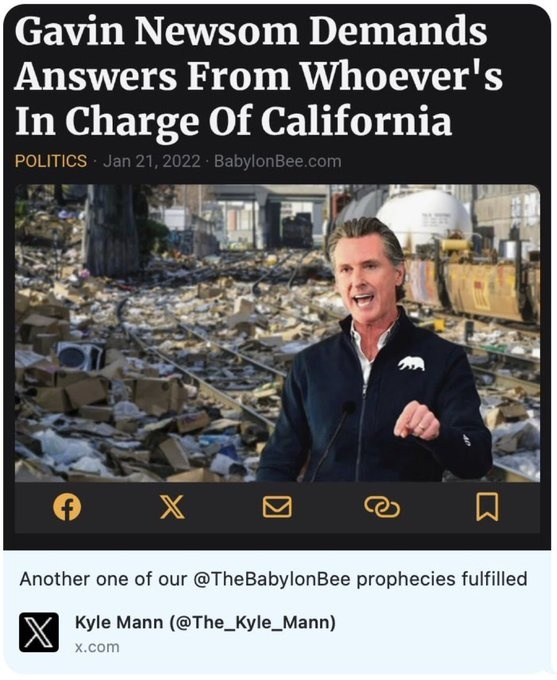Share the article via the email icon
Image resolution: width=557 pixels, height=680 pixels.
pos(277,507)
